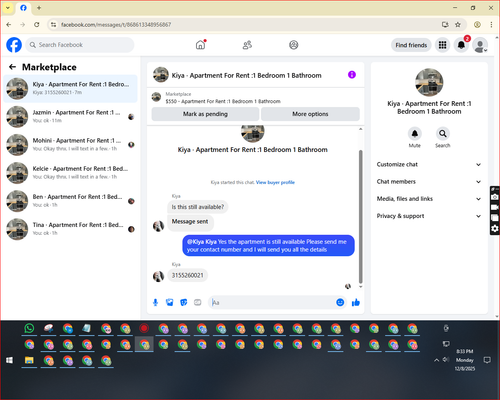
Task: Click the browser address bar URL
Action: [x=116, y=25]
